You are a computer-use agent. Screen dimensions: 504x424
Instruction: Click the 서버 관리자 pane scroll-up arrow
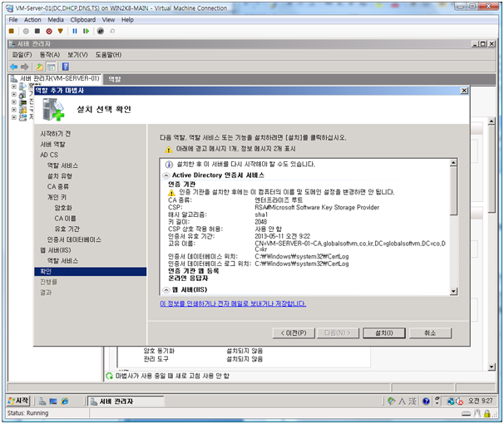pyautogui.click(x=492, y=121)
